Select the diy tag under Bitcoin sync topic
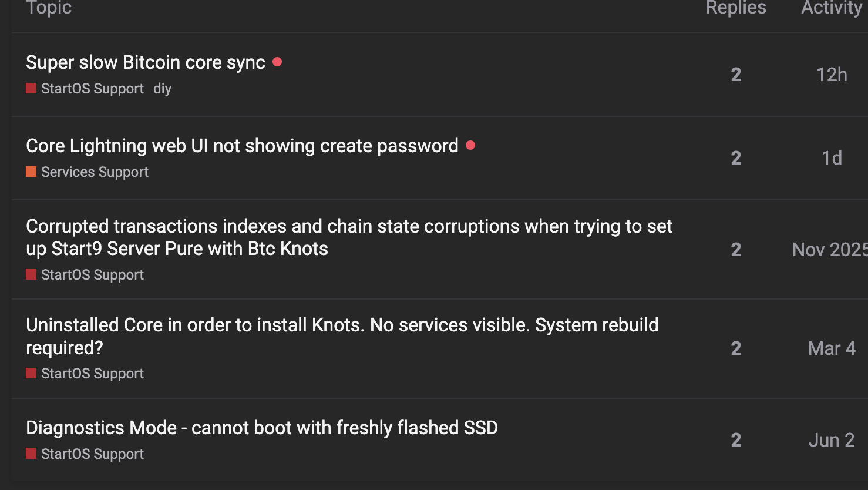868x490 pixels. pyautogui.click(x=163, y=89)
